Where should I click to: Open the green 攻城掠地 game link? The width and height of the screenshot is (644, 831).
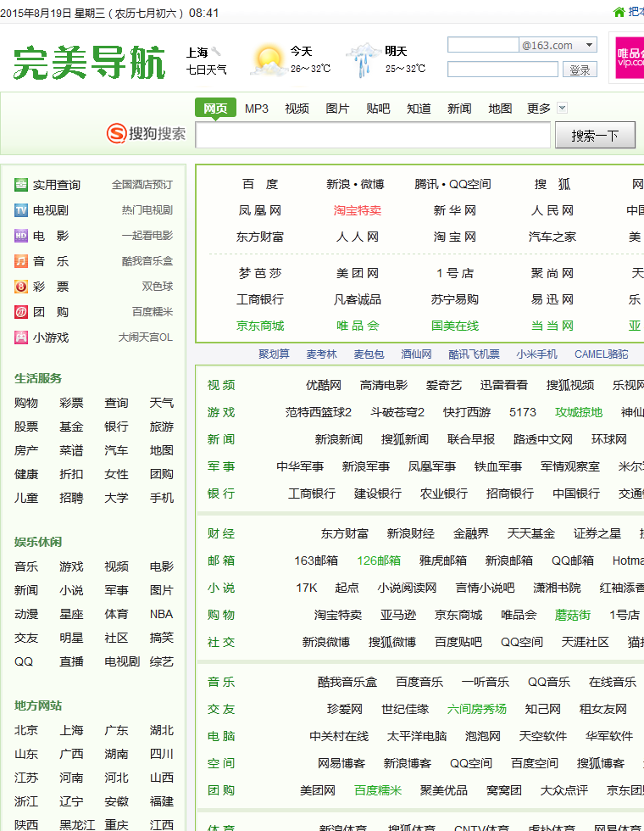click(579, 412)
